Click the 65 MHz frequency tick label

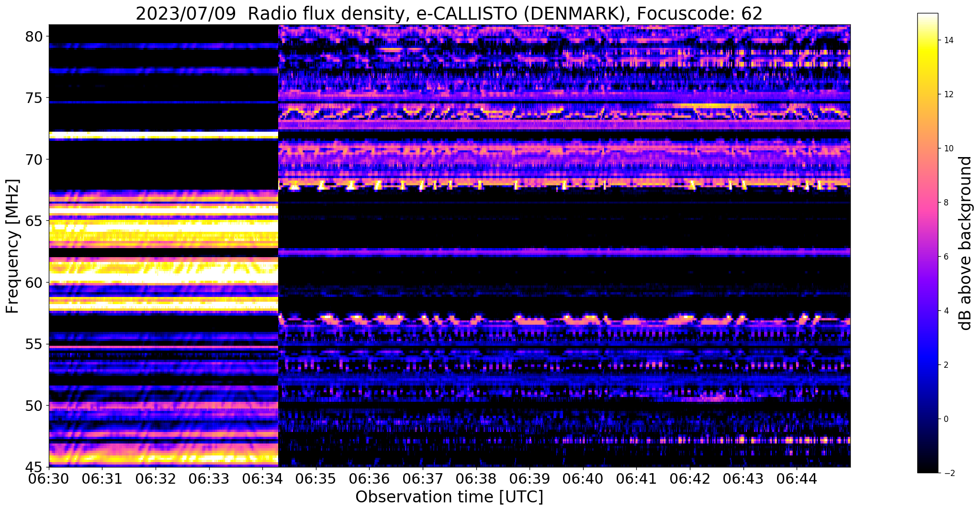coord(34,221)
